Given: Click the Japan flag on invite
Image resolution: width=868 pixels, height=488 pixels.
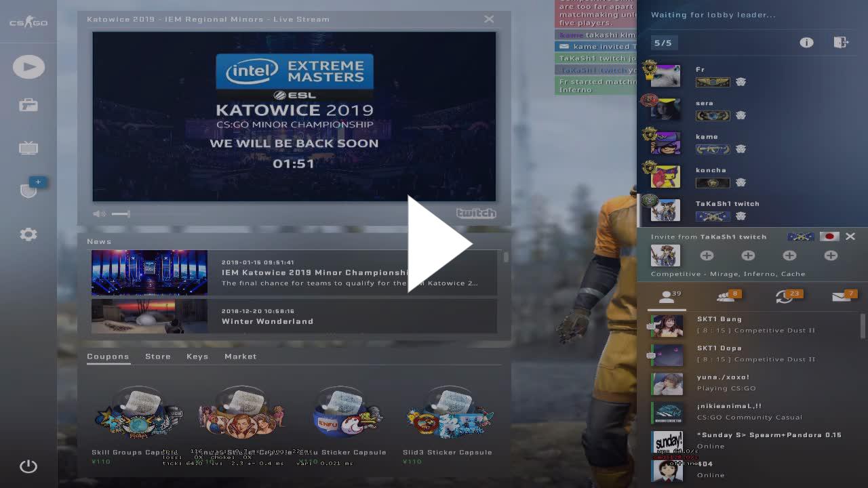Looking at the screenshot, I should click(829, 237).
